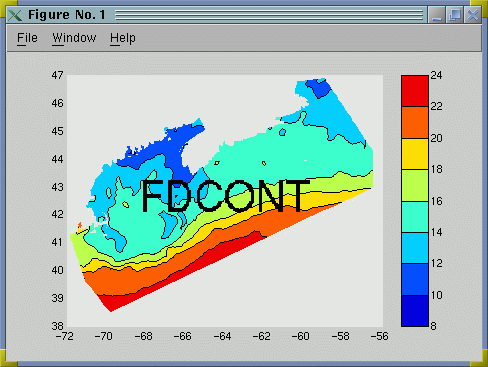Viewport: 488px width, 367px height.
Task: Open the Window menu
Action: tap(74, 38)
